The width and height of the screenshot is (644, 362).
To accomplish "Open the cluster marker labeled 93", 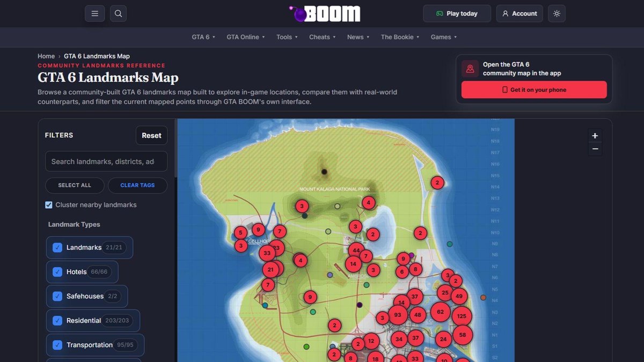I will pos(398,315).
